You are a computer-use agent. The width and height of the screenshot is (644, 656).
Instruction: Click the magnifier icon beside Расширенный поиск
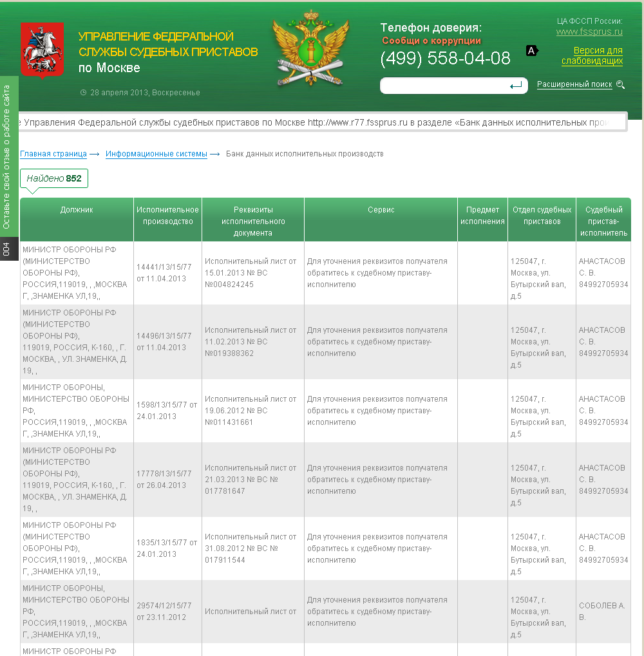pos(620,84)
